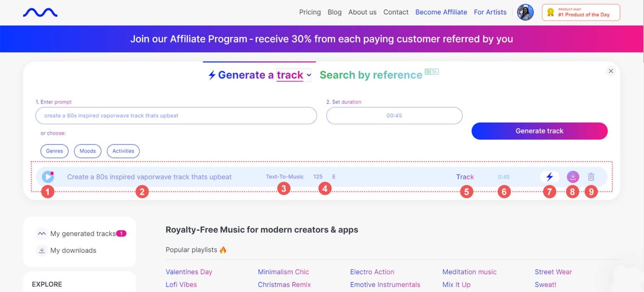
Task: Open your profile avatar
Action: (525, 12)
